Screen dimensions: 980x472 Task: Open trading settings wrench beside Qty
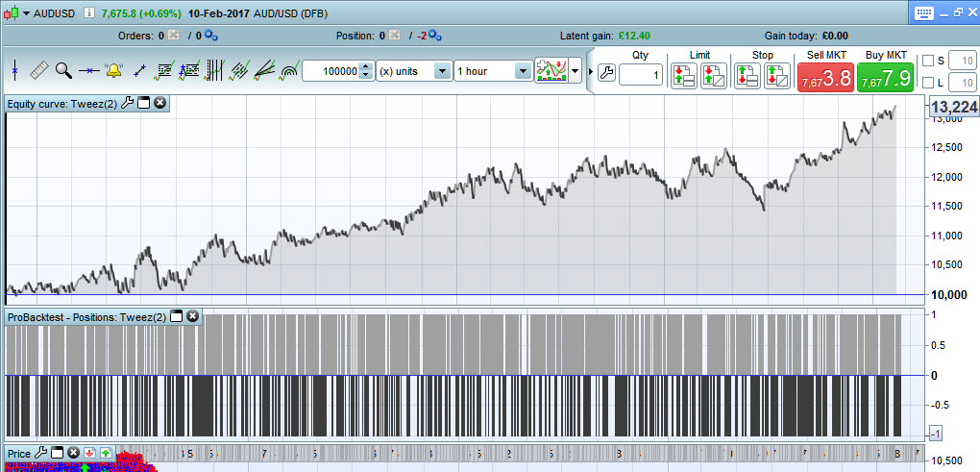pos(605,72)
